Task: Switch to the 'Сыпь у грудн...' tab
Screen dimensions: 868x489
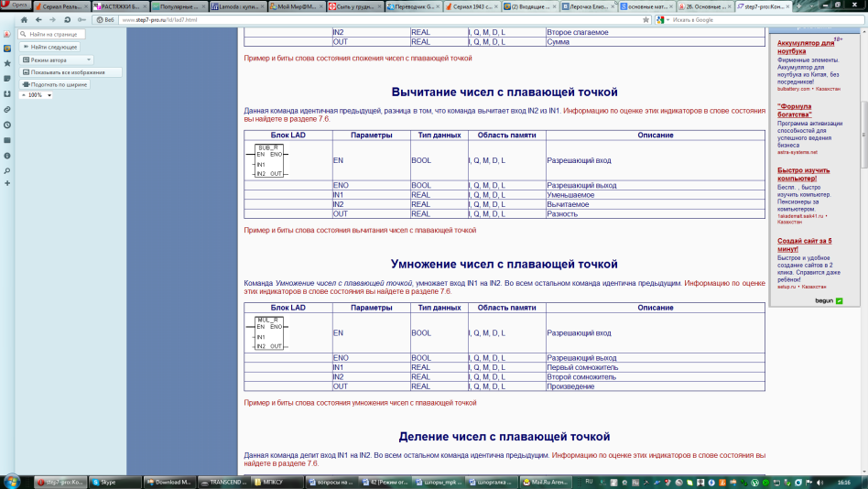Action: coord(354,6)
